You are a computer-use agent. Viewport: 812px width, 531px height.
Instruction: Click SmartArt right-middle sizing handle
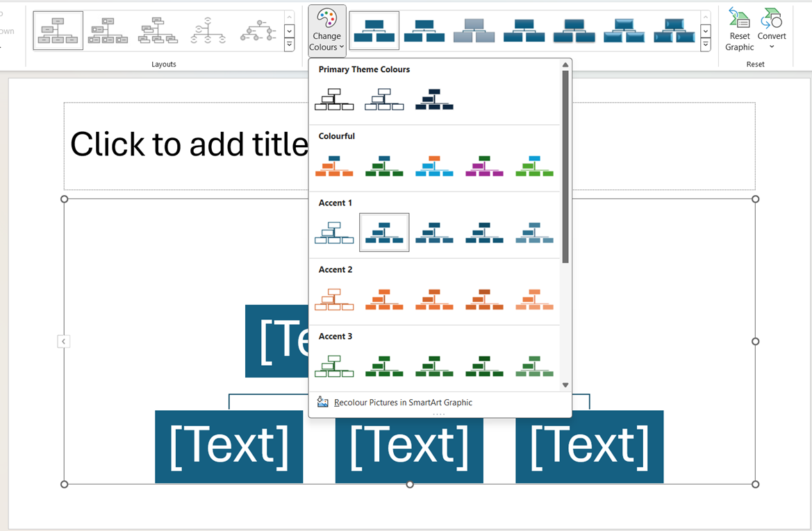coord(756,341)
